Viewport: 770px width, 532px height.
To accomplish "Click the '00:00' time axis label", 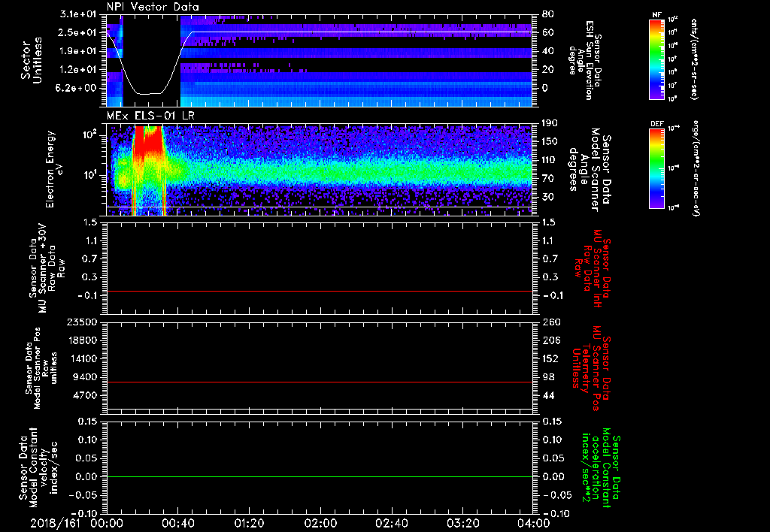I will pyautogui.click(x=107, y=523).
